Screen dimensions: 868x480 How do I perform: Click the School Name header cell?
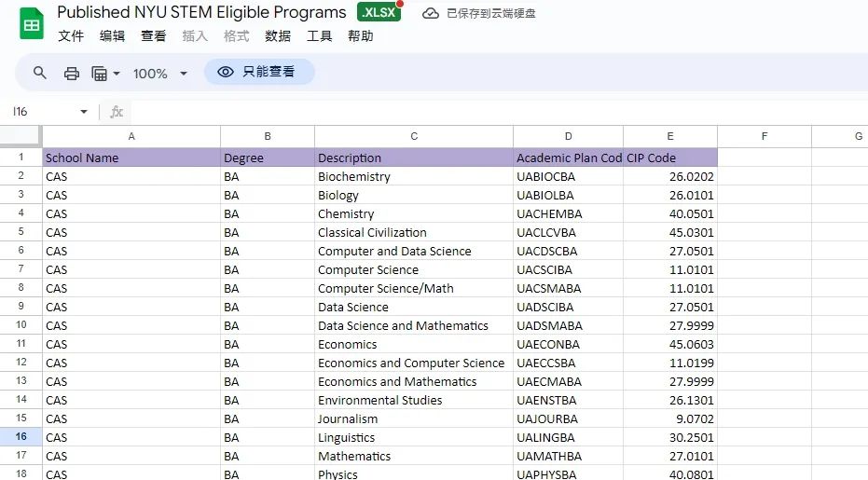point(131,158)
